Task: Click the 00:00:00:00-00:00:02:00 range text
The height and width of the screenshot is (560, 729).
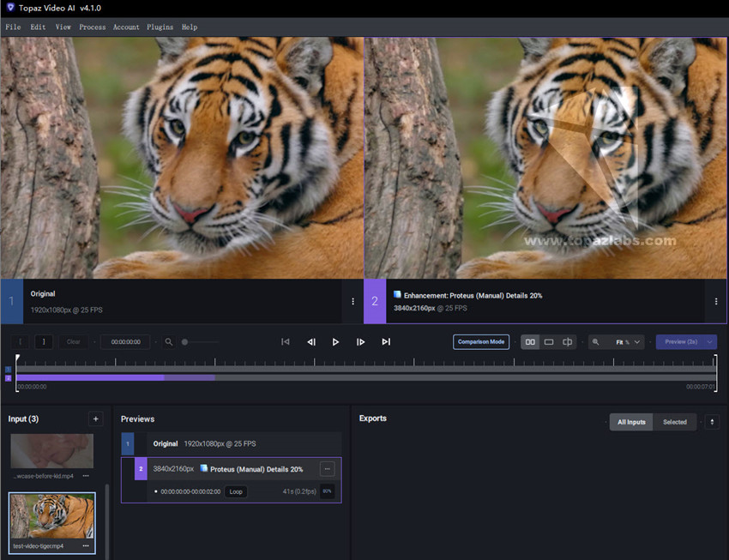Action: coord(190,491)
